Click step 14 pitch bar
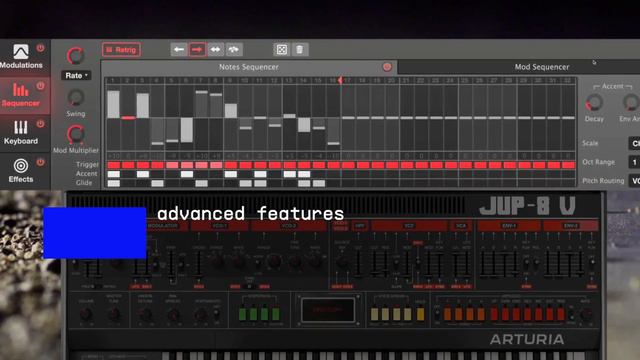This screenshot has width=640, height=360. [304, 125]
